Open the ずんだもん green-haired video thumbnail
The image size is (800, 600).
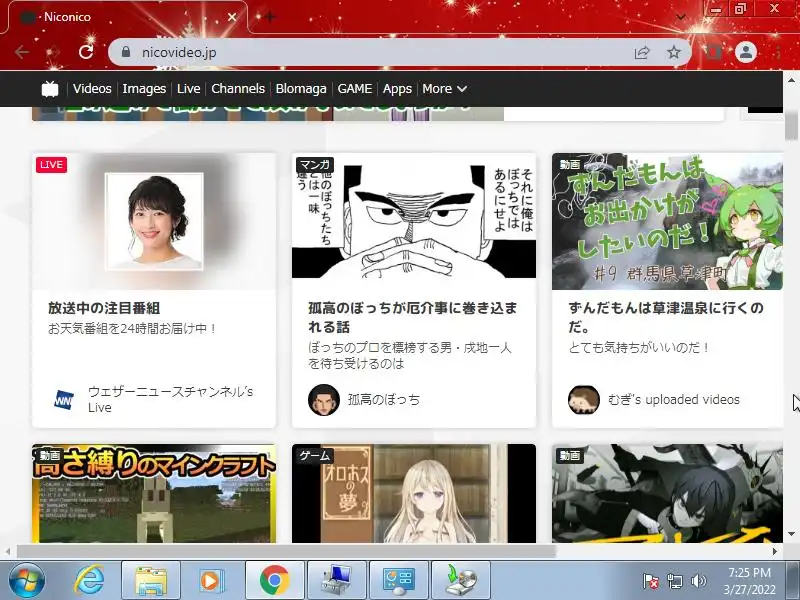667,221
